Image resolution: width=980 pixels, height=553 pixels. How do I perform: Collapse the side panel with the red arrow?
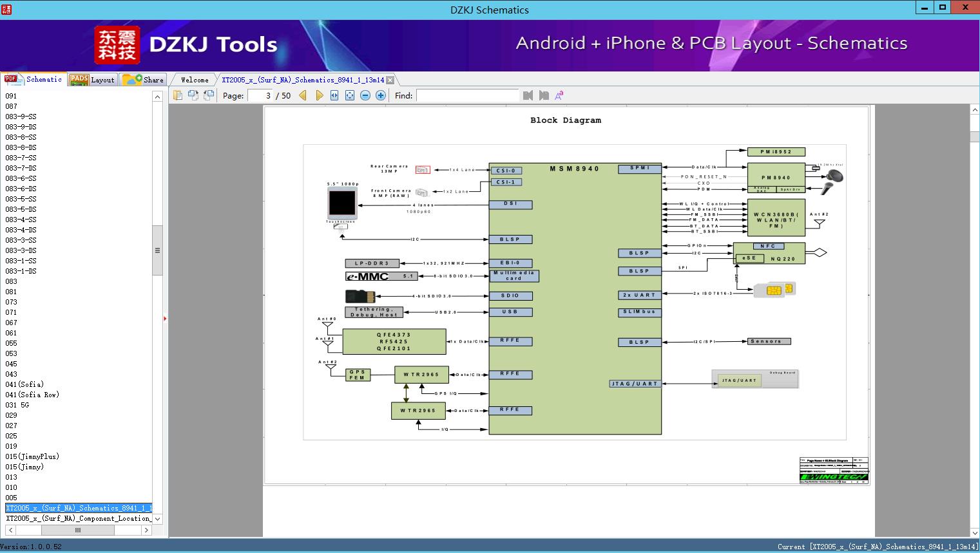(x=165, y=319)
